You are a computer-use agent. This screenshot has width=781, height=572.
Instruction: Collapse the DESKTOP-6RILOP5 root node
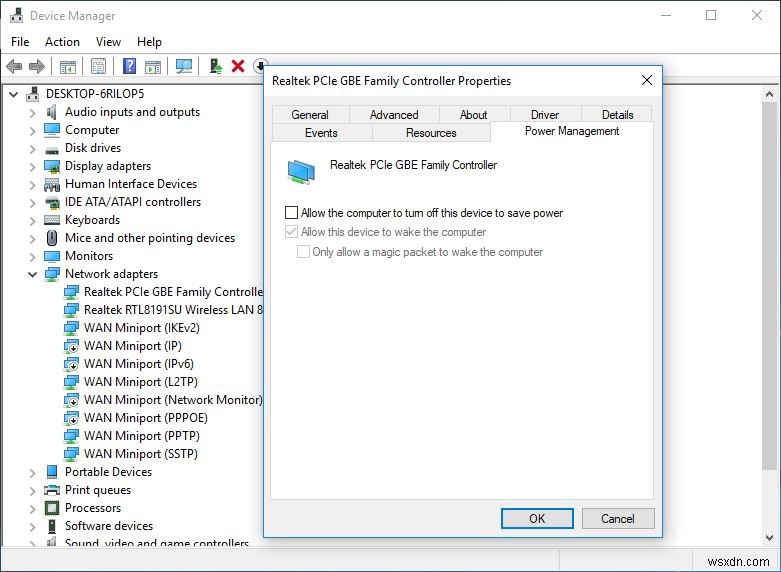[x=14, y=94]
